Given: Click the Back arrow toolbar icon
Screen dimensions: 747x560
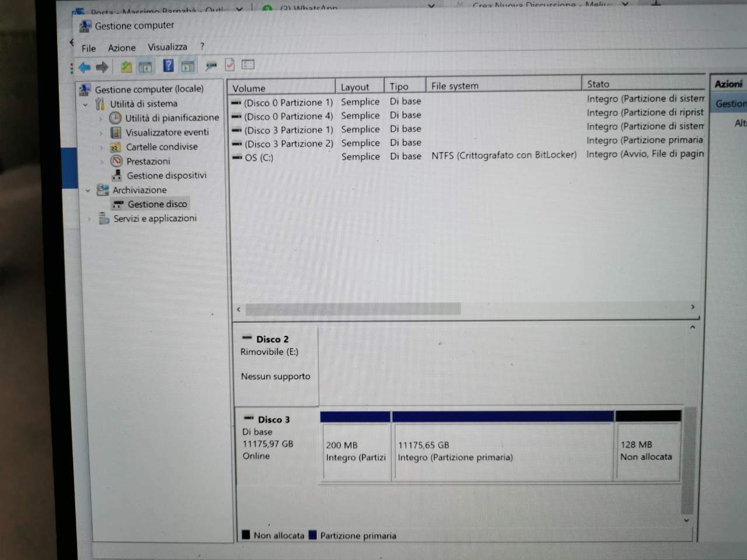Looking at the screenshot, I should (x=85, y=67).
